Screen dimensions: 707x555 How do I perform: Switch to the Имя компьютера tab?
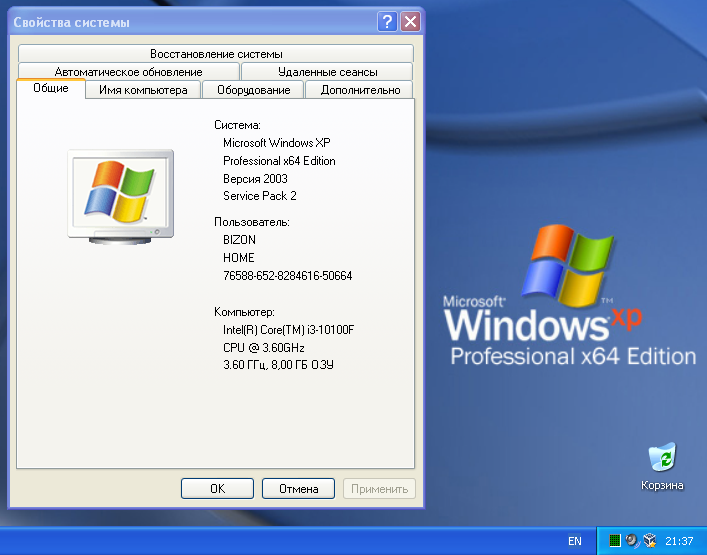pos(143,90)
